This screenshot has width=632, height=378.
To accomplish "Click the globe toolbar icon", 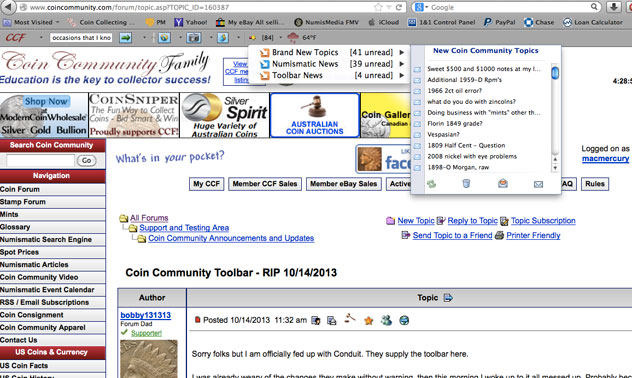I will click(x=164, y=38).
